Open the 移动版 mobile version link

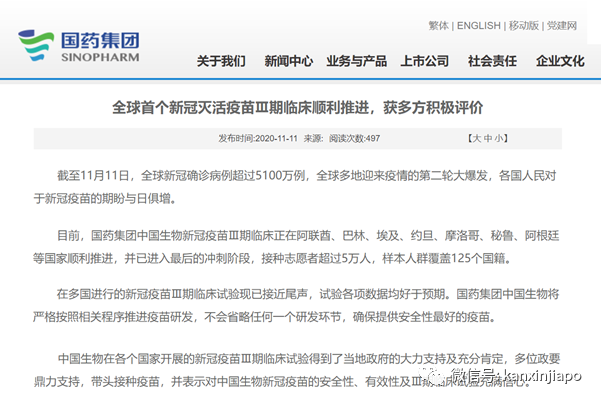point(524,26)
